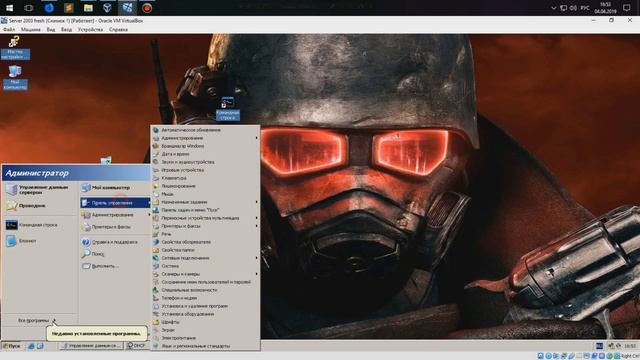Screen dimensions: 640x360
Task: Open Сохранение имен пользователей и паролей
Action: 205,282
